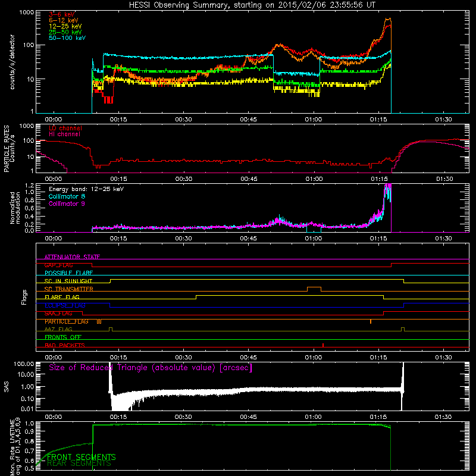Click the Flags panel axis label
Viewport: 476px width, 476px height.
point(24,297)
